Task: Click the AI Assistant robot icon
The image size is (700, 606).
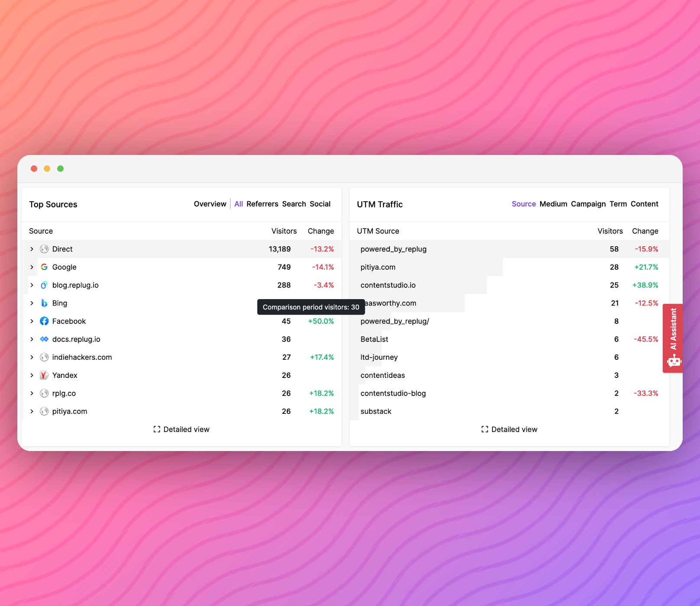Action: 674,361
